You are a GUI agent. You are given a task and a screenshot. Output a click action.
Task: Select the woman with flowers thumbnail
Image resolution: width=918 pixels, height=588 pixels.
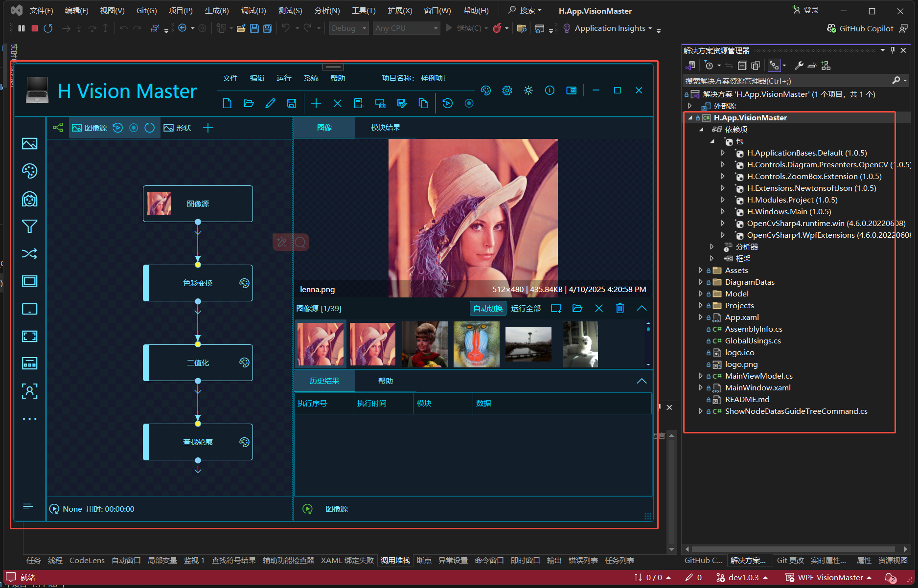(x=425, y=344)
